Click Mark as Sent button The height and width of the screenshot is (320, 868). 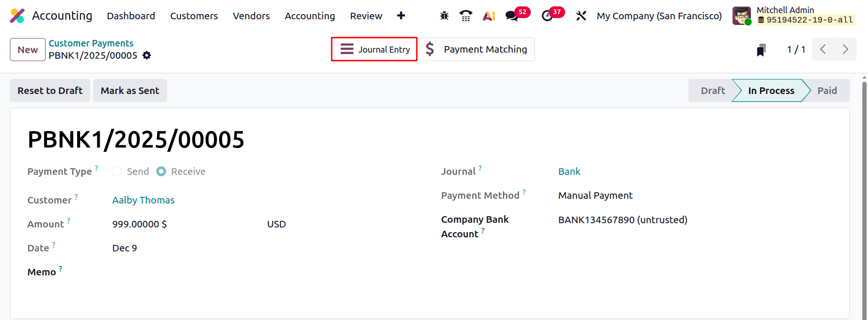click(x=130, y=91)
